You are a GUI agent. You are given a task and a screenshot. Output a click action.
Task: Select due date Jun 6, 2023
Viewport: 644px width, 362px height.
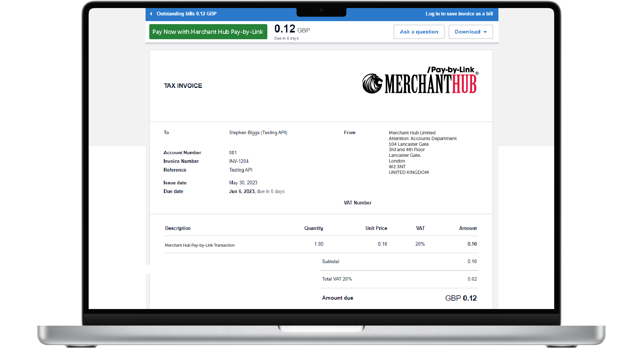coord(242,191)
